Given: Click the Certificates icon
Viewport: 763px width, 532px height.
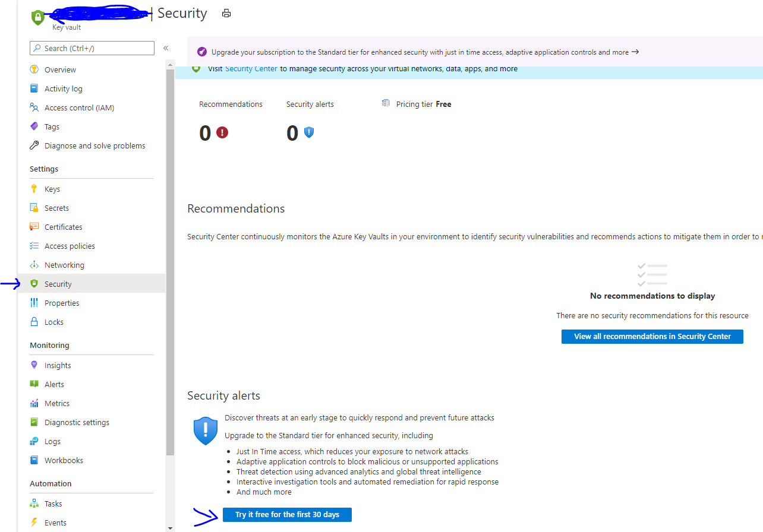Looking at the screenshot, I should pyautogui.click(x=34, y=227).
